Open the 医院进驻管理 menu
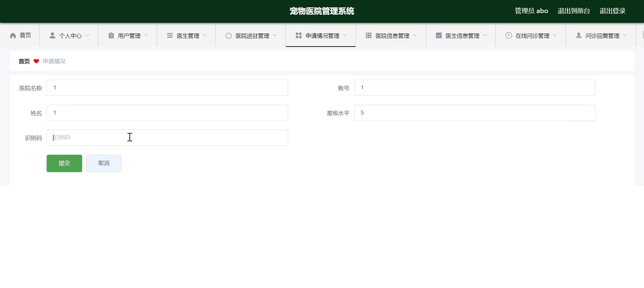644x288 pixels. (251, 35)
